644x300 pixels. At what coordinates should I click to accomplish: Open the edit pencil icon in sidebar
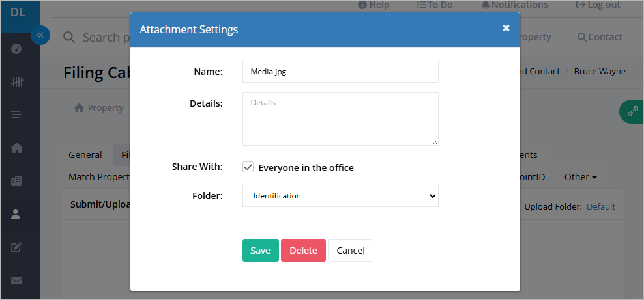pyautogui.click(x=16, y=247)
